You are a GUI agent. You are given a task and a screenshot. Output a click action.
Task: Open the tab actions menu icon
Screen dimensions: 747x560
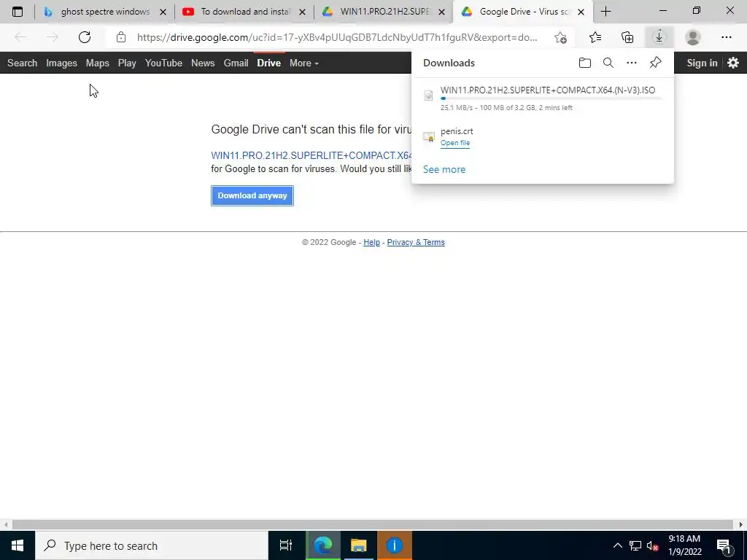[18, 12]
